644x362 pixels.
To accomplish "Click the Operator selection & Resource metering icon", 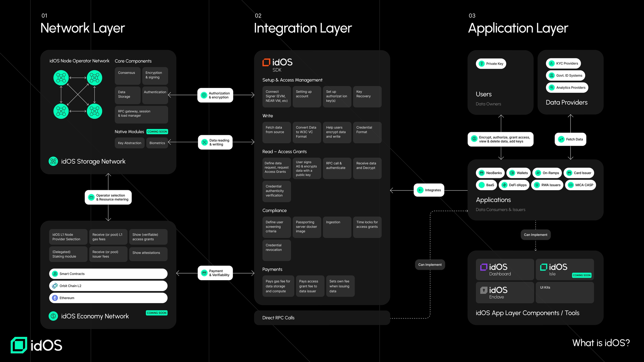I will pyautogui.click(x=91, y=197).
